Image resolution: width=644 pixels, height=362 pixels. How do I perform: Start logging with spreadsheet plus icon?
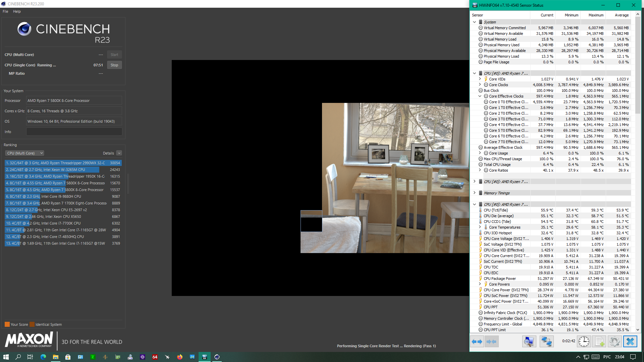pyautogui.click(x=600, y=342)
